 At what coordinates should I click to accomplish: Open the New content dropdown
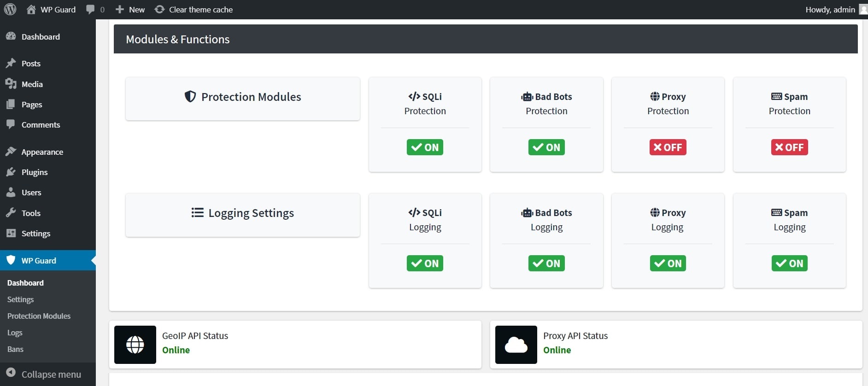(x=130, y=9)
